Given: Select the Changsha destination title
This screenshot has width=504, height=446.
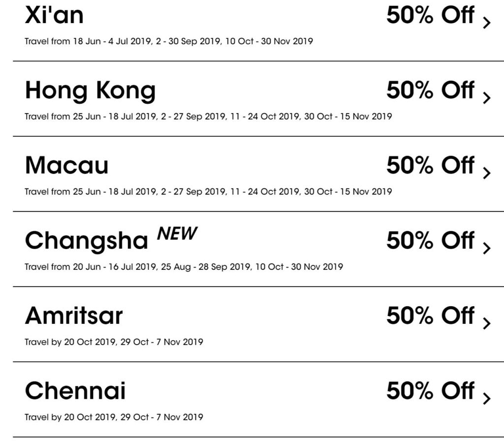Looking at the screenshot, I should coord(86,241).
